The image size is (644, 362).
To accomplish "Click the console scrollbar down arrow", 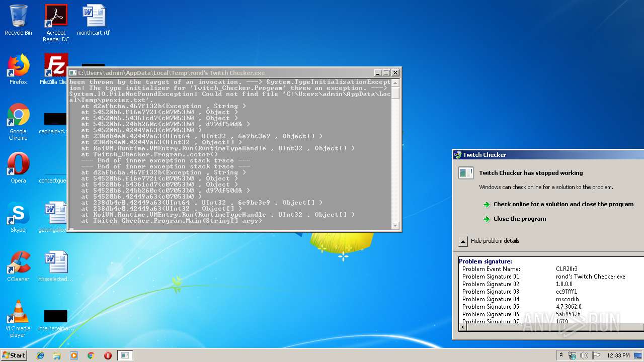I will [395, 226].
